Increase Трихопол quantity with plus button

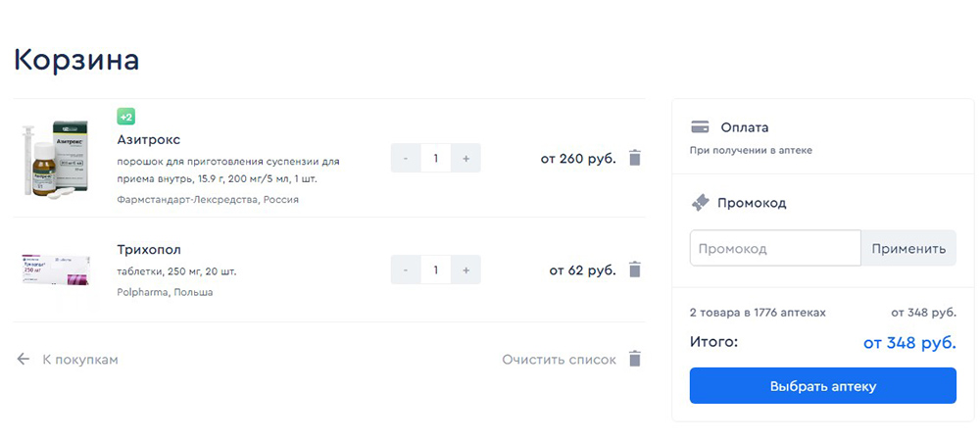coord(465,269)
